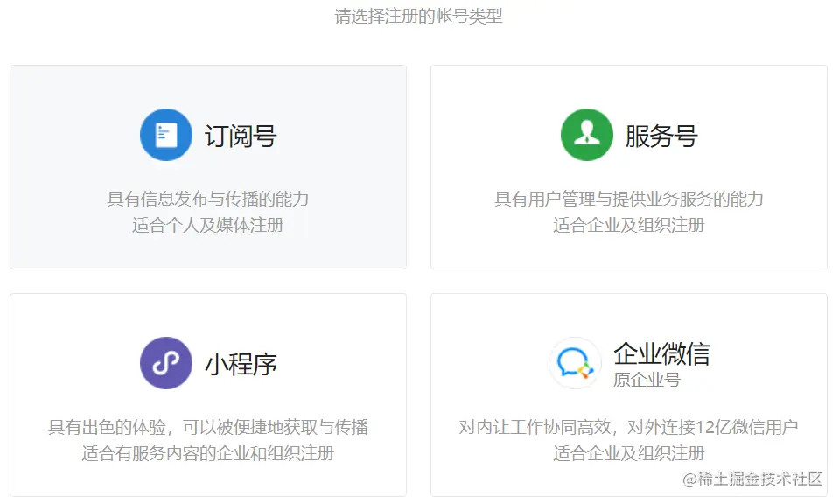Click text 适合个人及媒体注册
This screenshot has height=504, width=839.
click(208, 225)
